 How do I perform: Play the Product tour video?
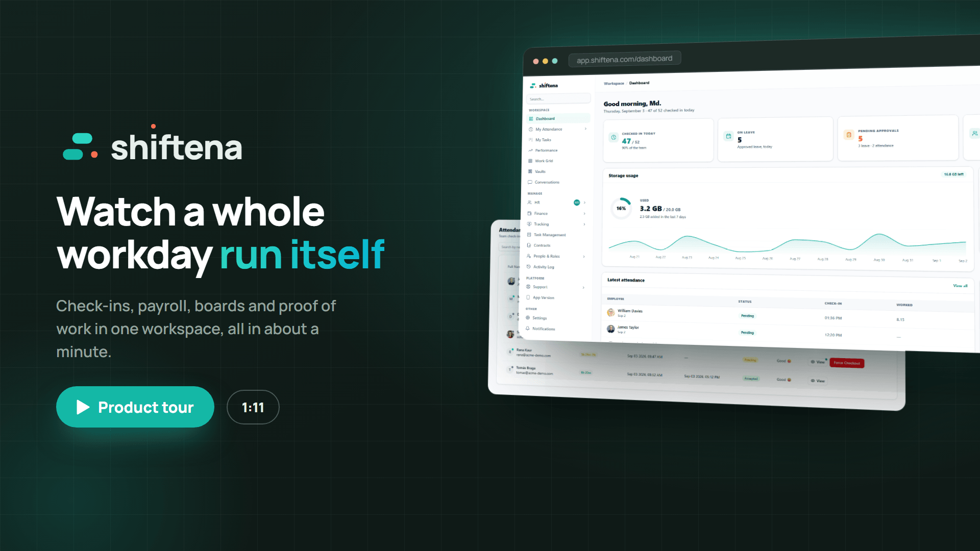pyautogui.click(x=135, y=407)
